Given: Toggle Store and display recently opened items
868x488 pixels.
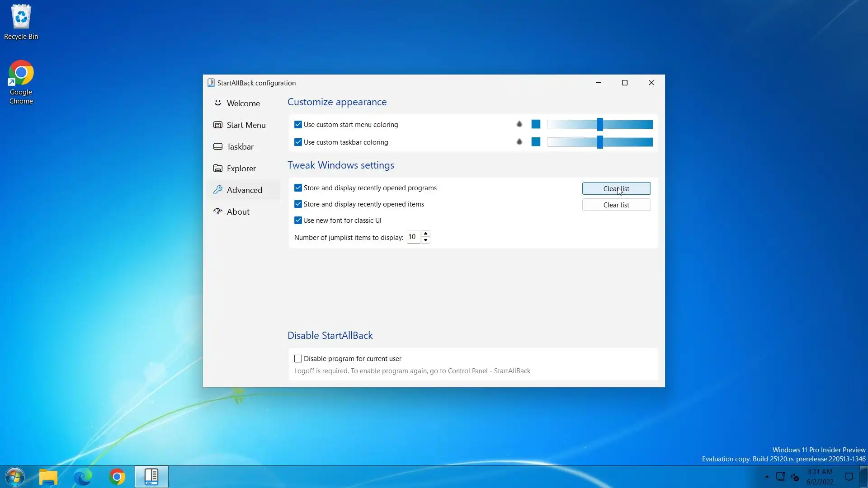Looking at the screenshot, I should tap(298, 204).
